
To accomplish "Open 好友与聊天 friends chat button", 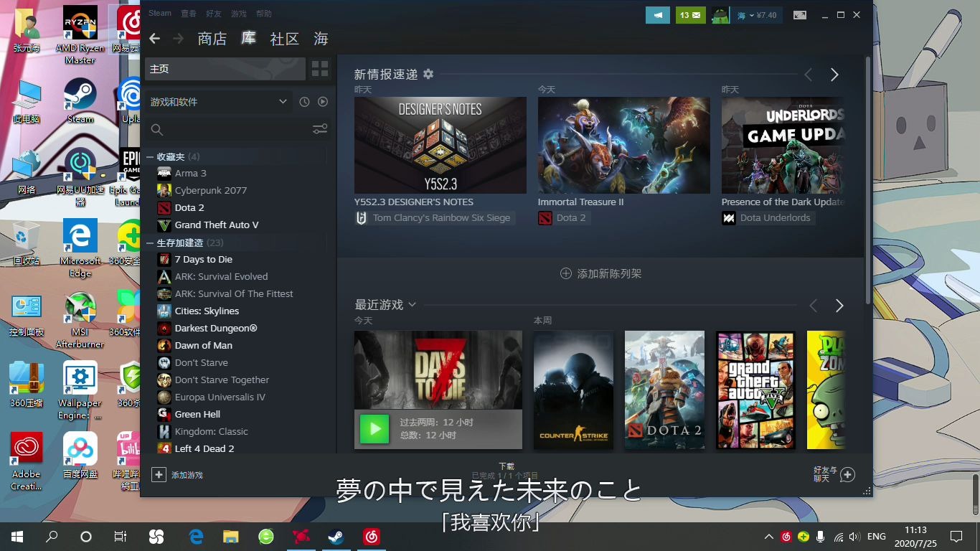I will coord(834,474).
